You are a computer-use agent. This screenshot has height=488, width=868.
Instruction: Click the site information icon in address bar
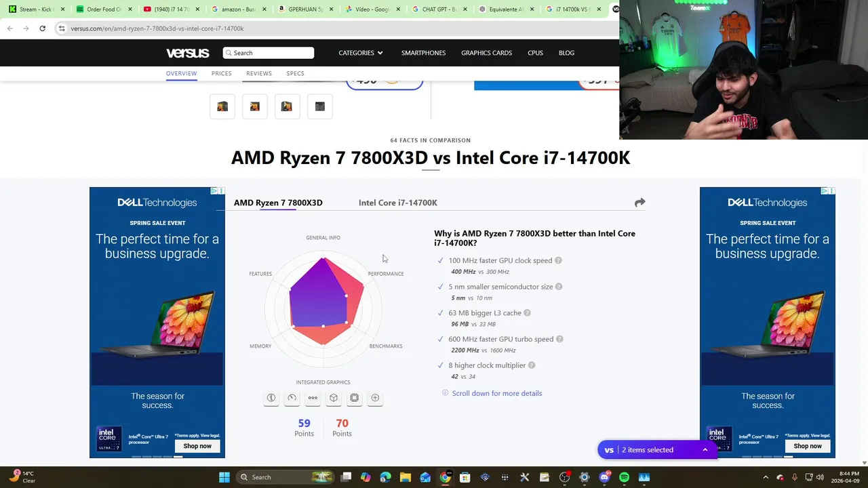click(62, 28)
